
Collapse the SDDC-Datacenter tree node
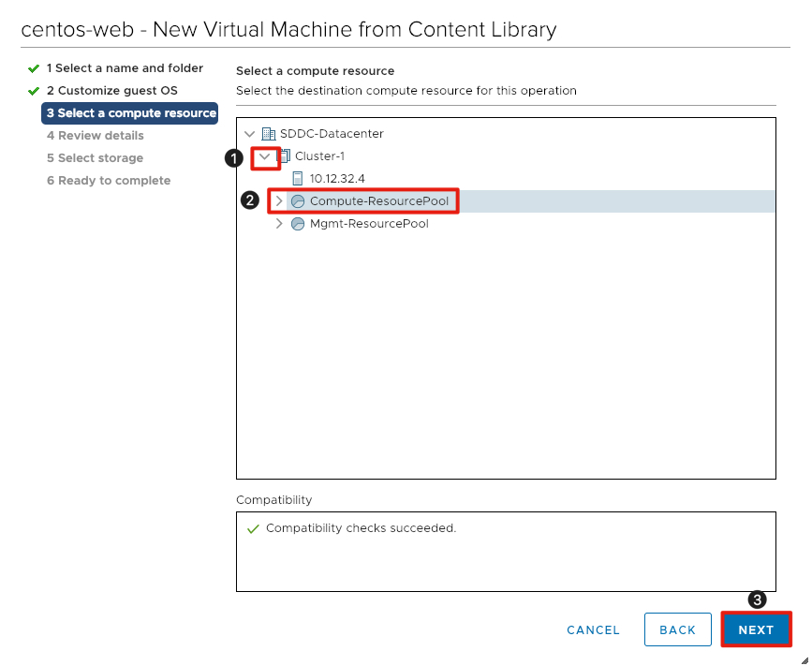click(x=250, y=133)
